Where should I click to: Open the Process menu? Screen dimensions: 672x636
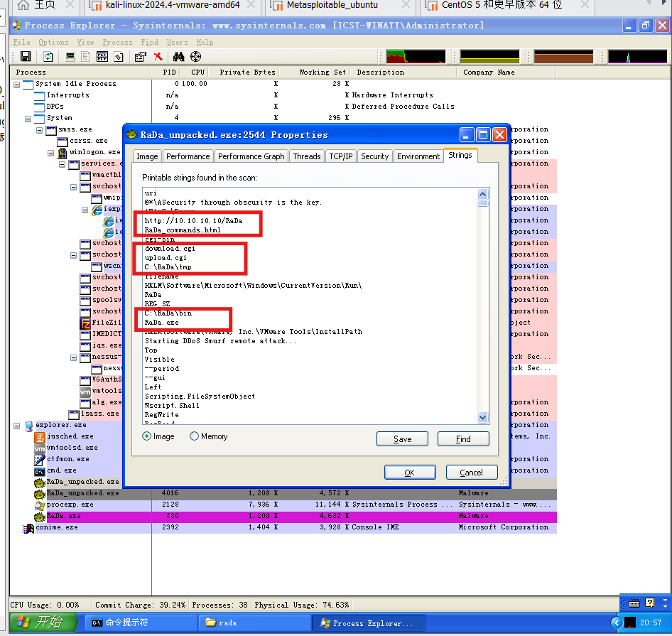click(x=117, y=42)
